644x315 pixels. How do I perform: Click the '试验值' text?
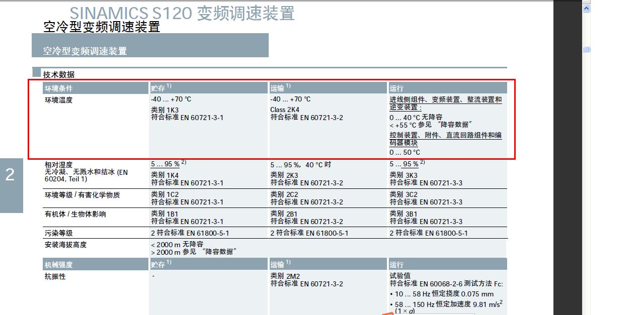pyautogui.click(x=400, y=276)
